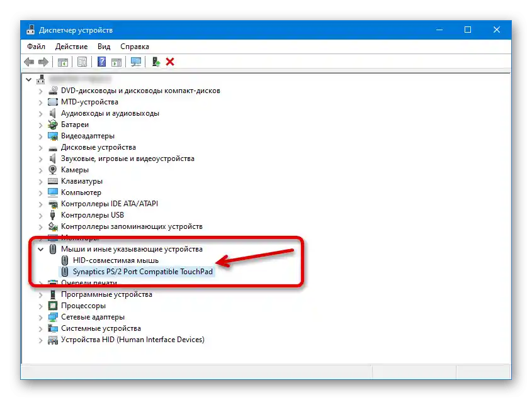Screen dimensions: 532x400
Task: Click the update driver toolbar icon
Action: pyautogui.click(x=156, y=62)
